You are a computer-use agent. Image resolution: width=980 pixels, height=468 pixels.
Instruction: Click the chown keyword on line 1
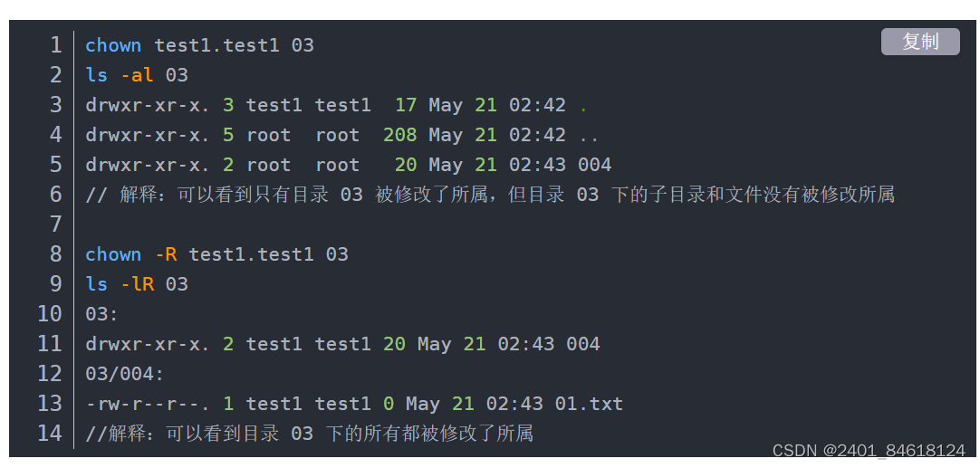113,45
